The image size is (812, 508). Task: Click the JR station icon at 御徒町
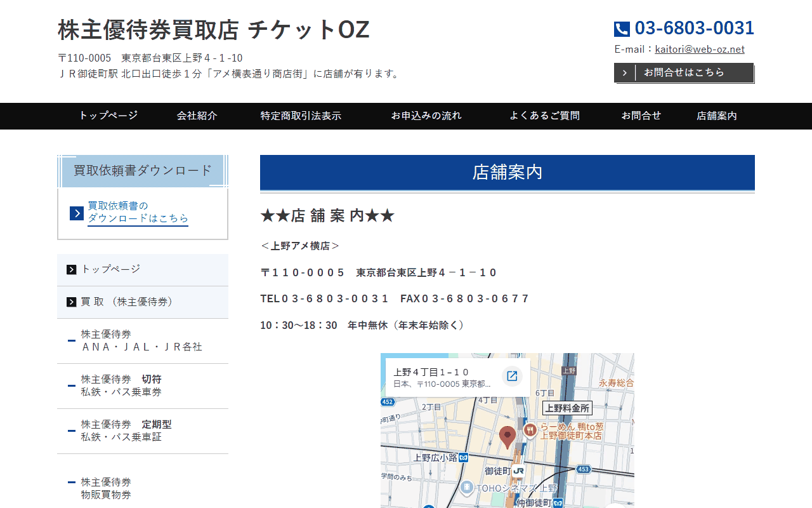tap(519, 471)
